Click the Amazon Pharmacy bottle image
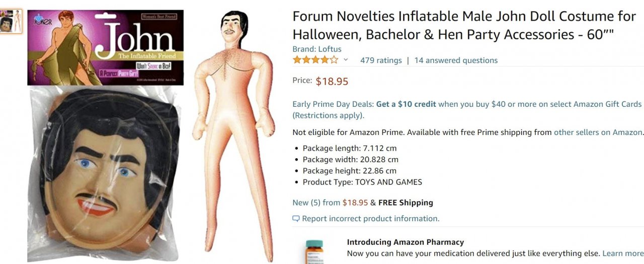The image size is (644, 264). click(x=315, y=252)
